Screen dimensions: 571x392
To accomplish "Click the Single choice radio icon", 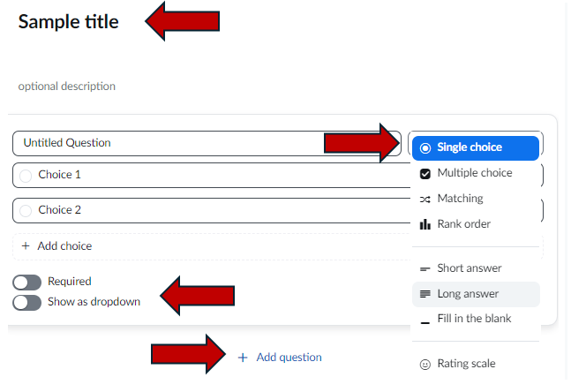I will [425, 148].
